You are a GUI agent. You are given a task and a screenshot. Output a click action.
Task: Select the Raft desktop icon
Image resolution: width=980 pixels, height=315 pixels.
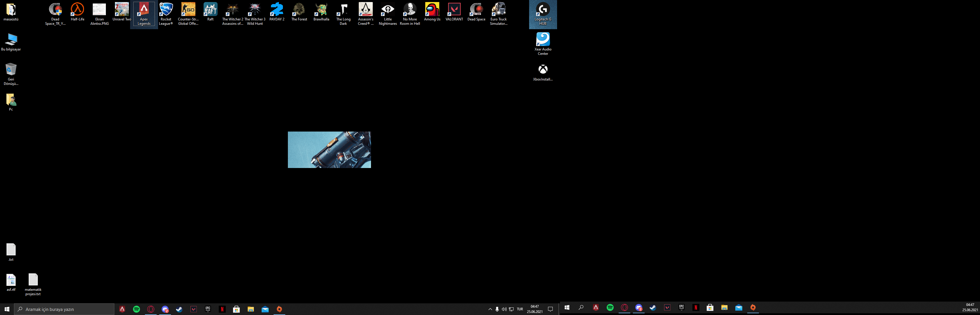tap(210, 10)
